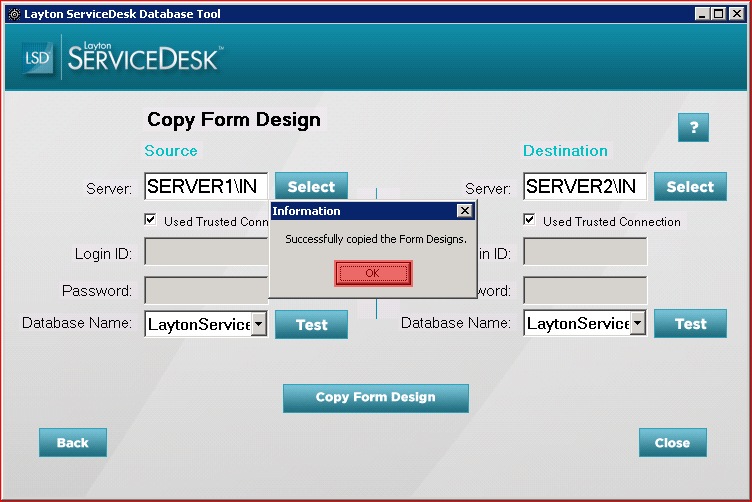Click the Copy Form Design button
This screenshot has width=752, height=502.
[376, 397]
